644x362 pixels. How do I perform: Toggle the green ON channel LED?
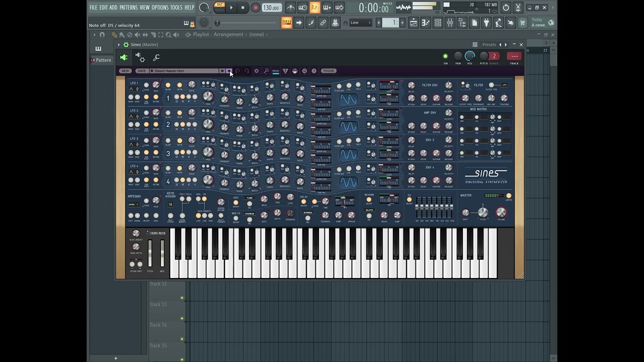445,56
